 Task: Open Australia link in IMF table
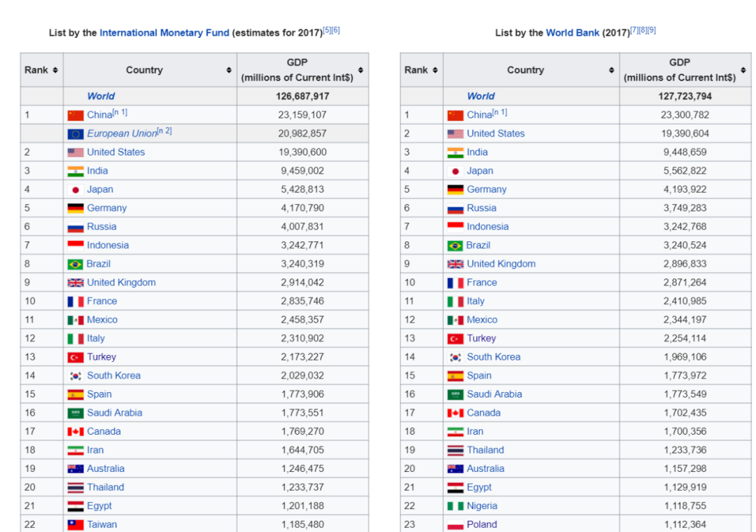point(106,469)
